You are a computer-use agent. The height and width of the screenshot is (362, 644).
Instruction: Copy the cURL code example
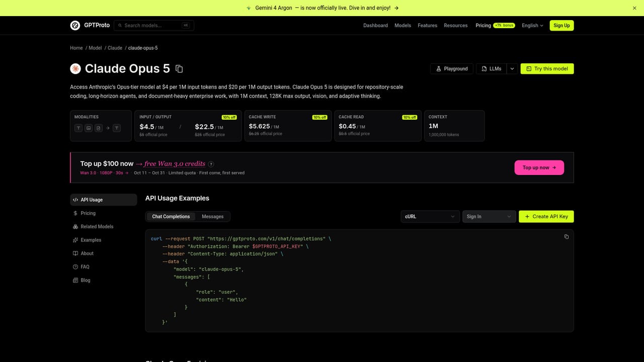[566, 237]
